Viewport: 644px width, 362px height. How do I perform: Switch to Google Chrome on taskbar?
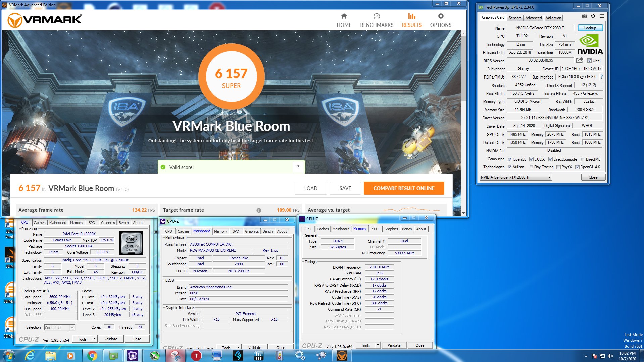92,355
